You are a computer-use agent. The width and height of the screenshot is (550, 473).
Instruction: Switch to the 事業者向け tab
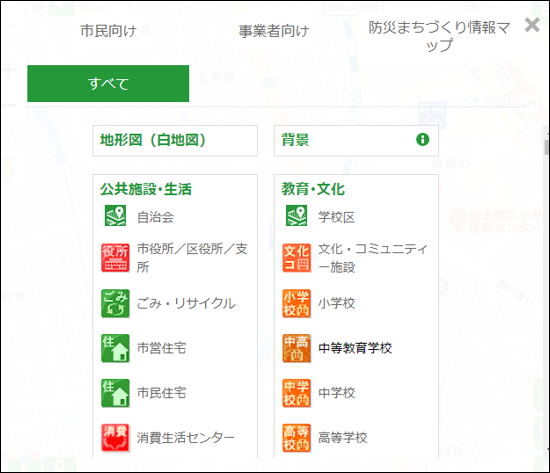tap(274, 31)
